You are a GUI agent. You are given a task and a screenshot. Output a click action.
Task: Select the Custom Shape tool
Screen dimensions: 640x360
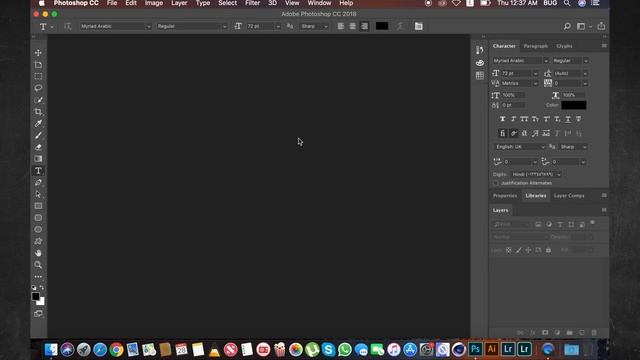pyautogui.click(x=38, y=241)
